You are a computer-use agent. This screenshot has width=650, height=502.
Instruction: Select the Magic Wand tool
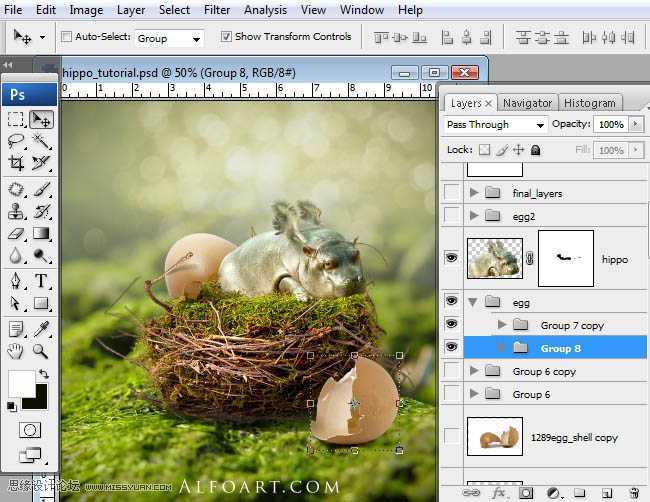41,141
